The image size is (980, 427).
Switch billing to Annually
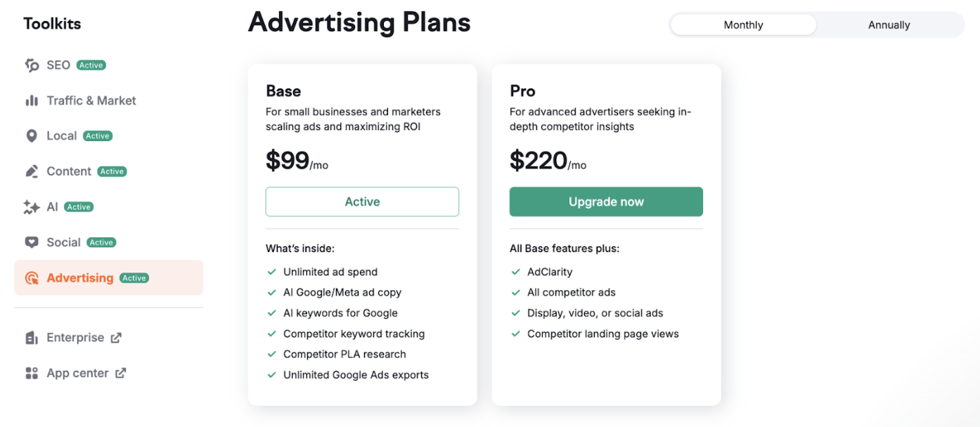point(889,25)
